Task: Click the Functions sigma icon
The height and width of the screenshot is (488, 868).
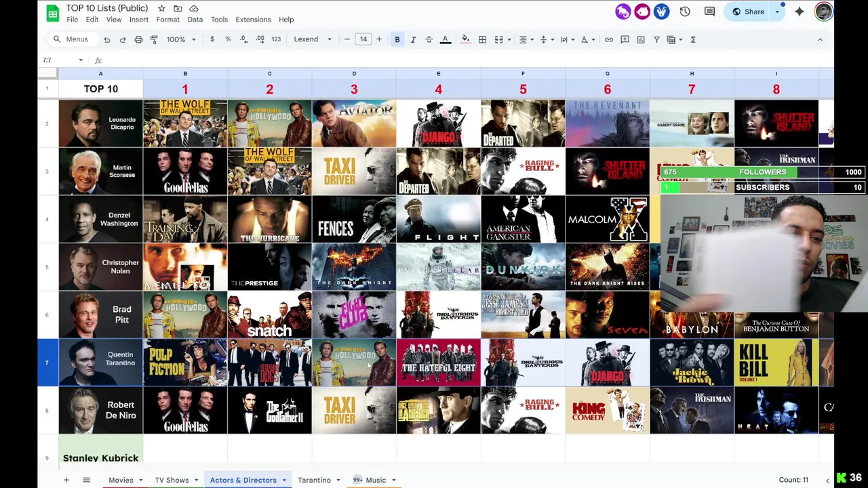Action: [693, 39]
